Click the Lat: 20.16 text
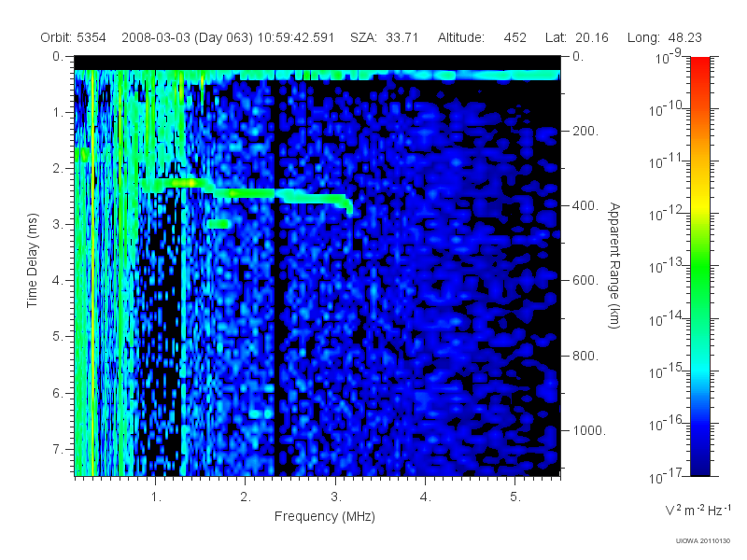Screen dimensions: 747x560 [576, 37]
